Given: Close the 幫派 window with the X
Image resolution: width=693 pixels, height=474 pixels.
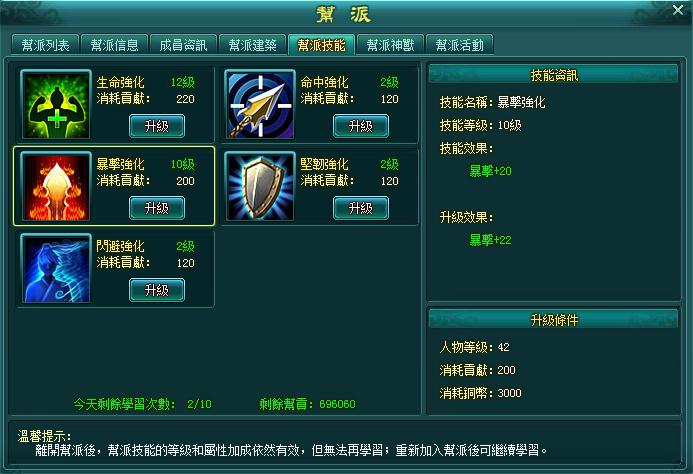Looking at the screenshot, I should click(678, 10).
